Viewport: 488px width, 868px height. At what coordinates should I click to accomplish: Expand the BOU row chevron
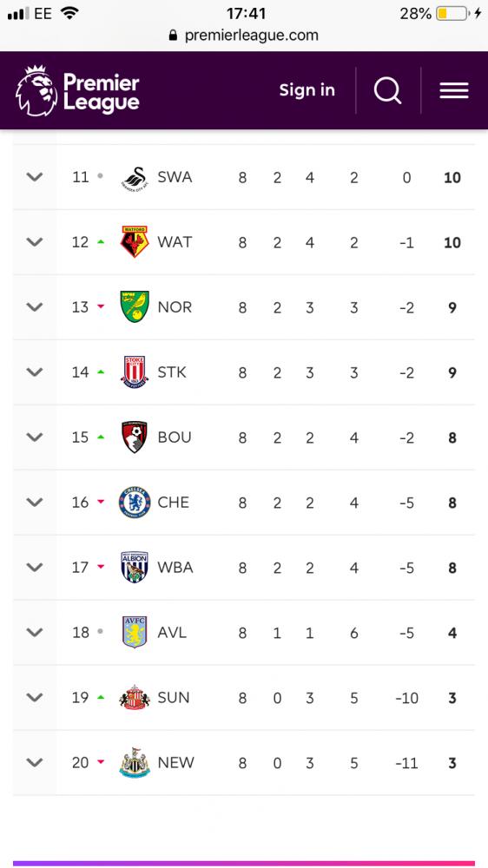(35, 437)
